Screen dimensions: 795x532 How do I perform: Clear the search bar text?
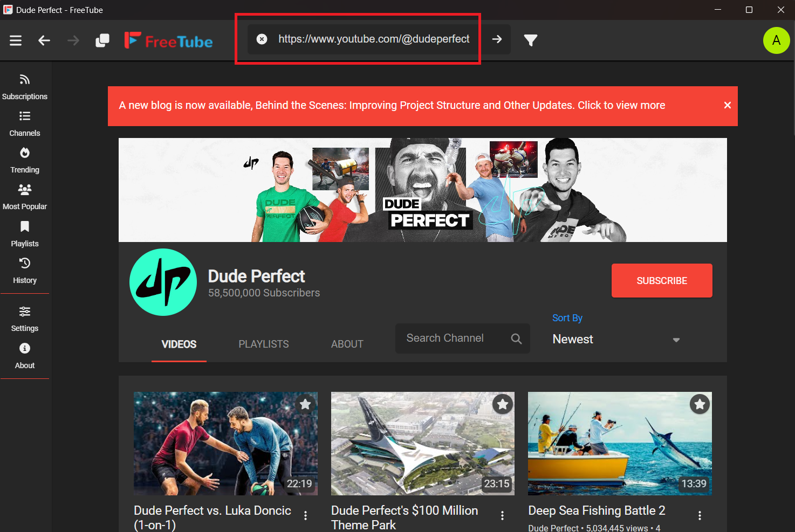(x=262, y=39)
